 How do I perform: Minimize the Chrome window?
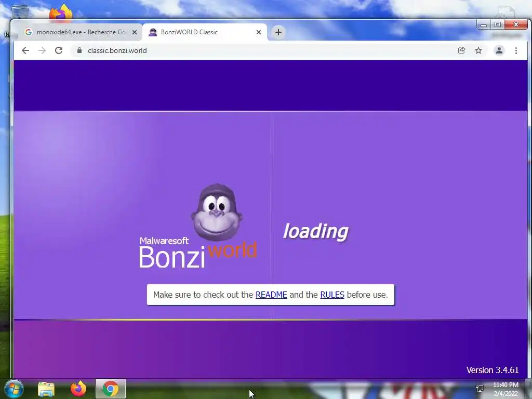[x=484, y=25]
